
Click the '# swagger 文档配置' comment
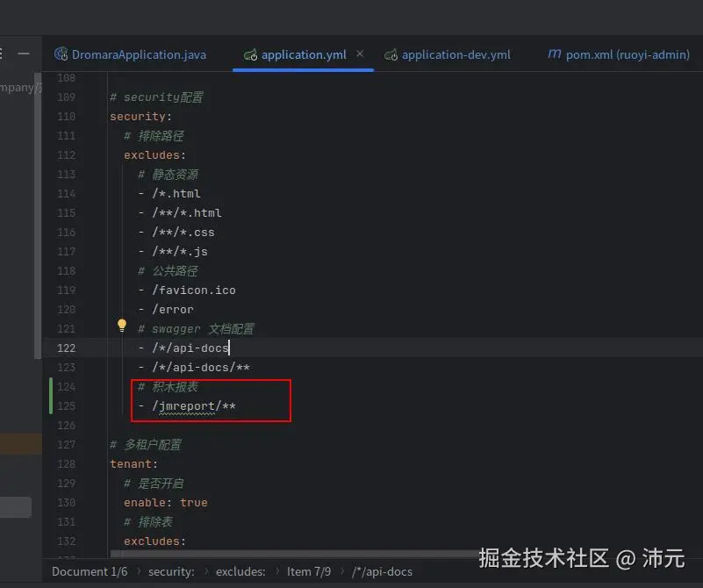[196, 329]
